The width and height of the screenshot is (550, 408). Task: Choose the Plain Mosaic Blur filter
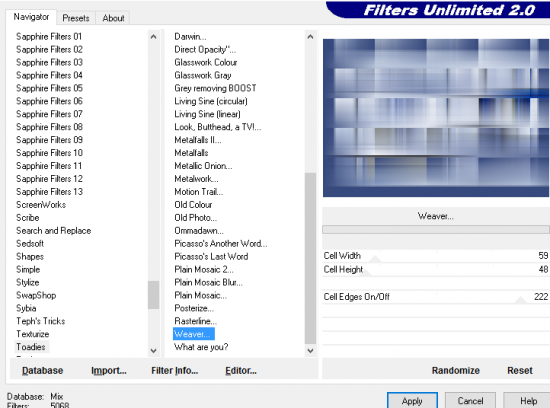pyautogui.click(x=208, y=282)
